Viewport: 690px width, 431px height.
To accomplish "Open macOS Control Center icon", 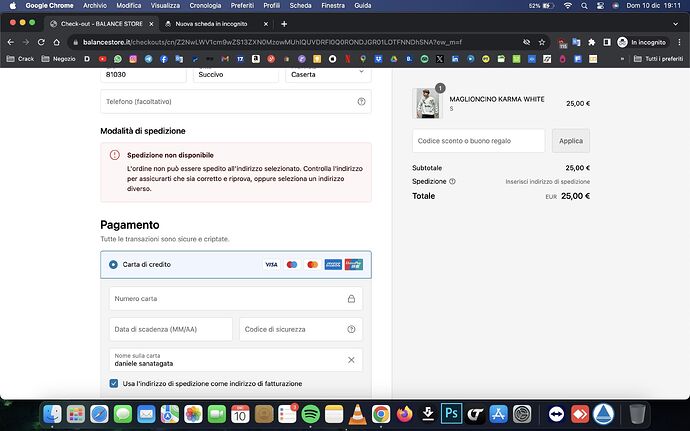I will (600, 6).
